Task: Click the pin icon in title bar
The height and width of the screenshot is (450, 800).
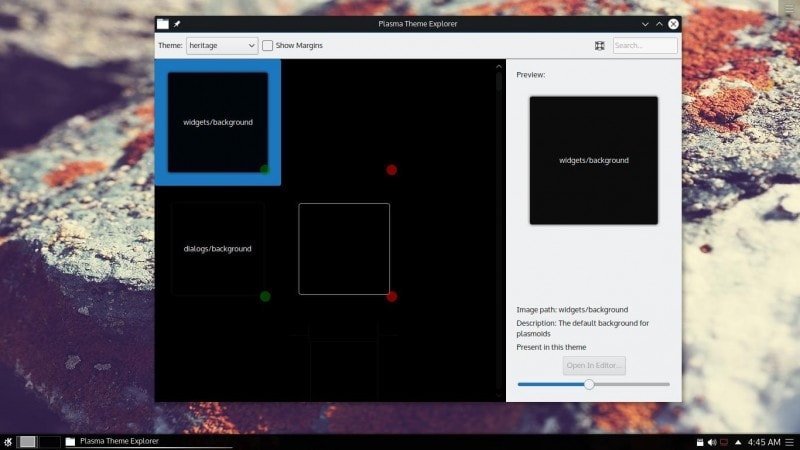Action: click(177, 24)
